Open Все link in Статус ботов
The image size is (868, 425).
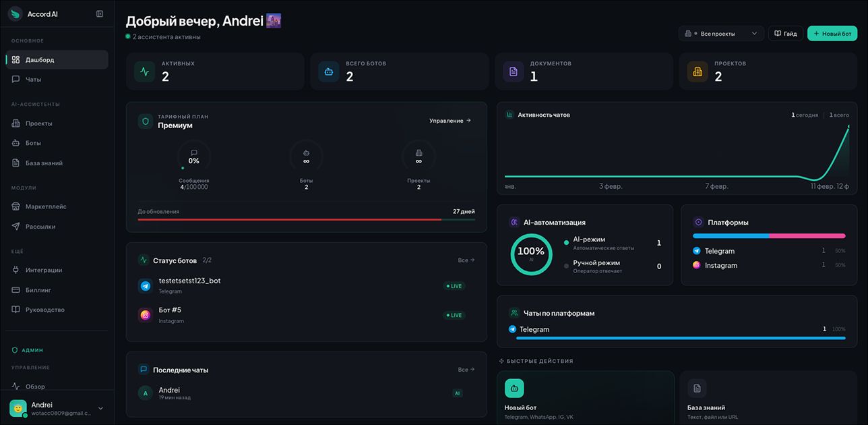tap(466, 260)
